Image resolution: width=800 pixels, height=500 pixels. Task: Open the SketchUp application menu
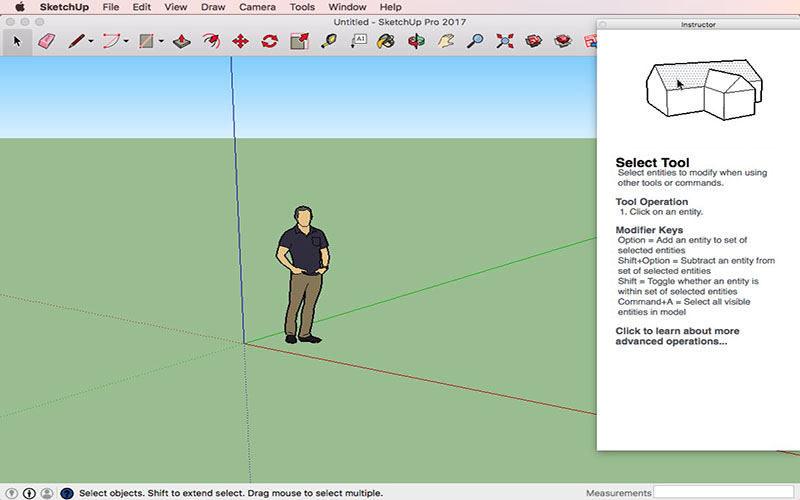point(64,7)
